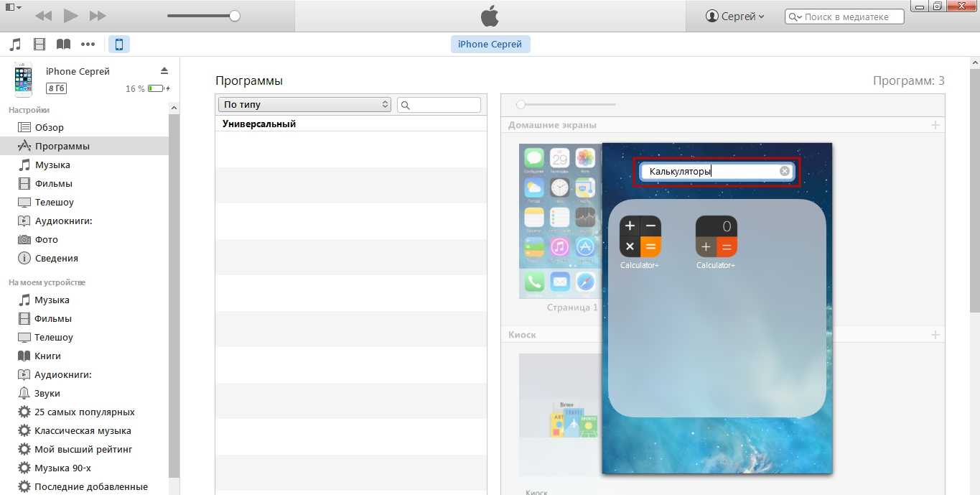Click the apps list search field

[x=439, y=105]
